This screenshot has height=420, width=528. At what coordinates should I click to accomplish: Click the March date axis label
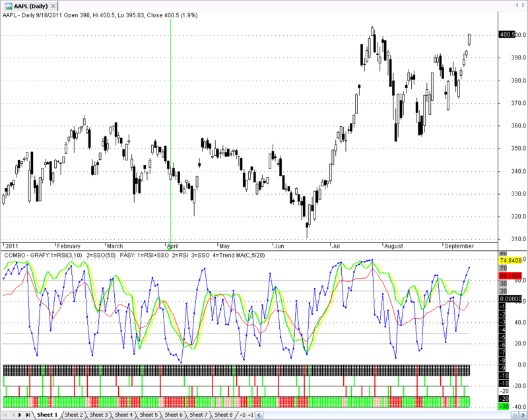tap(115, 246)
